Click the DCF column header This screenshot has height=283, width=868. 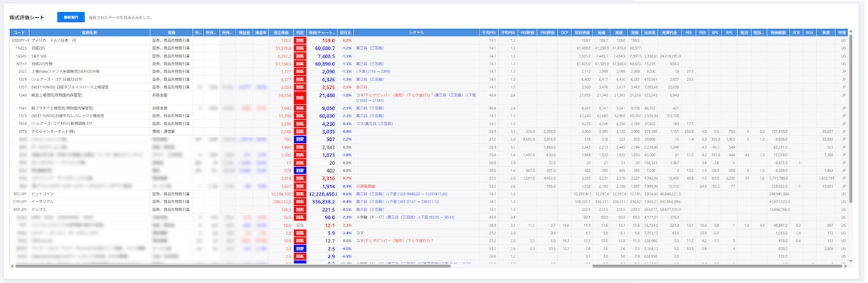point(564,32)
